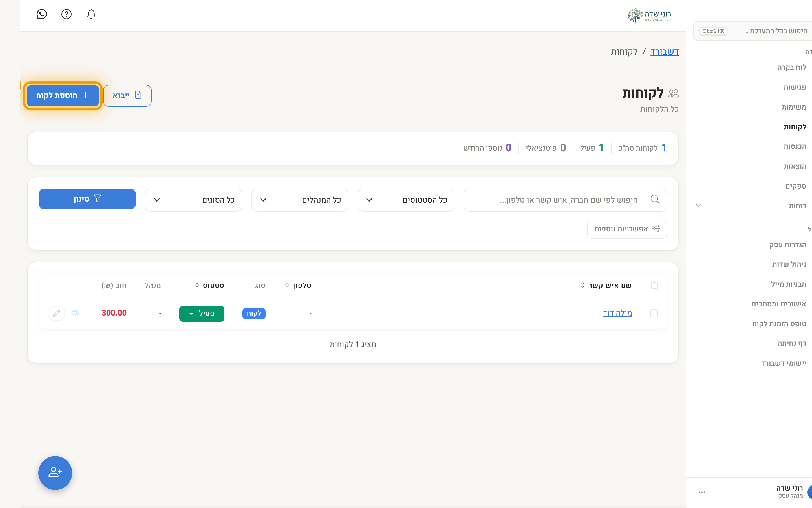The width and height of the screenshot is (812, 508).
Task: Open the notifications bell
Action: tap(91, 14)
